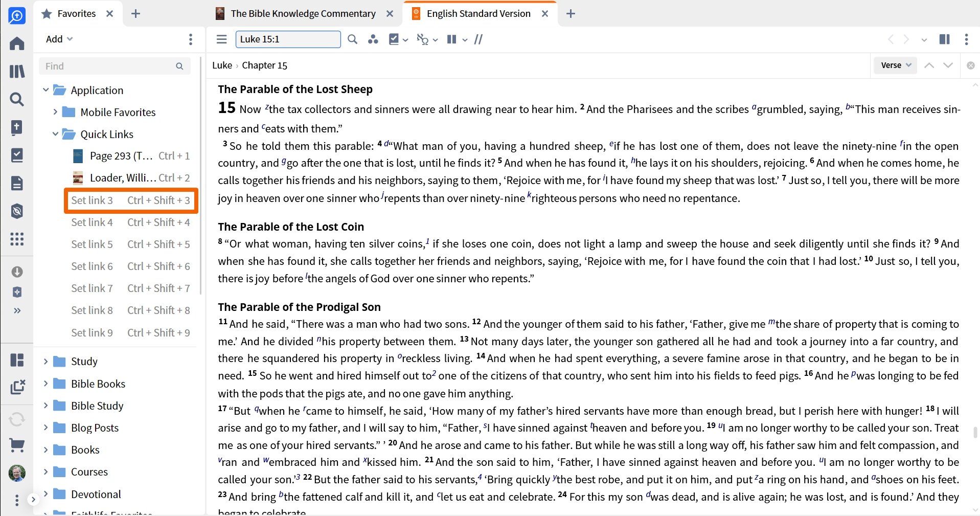Open Page 293 quick link
Screen dimensions: 980x516
click(131, 156)
